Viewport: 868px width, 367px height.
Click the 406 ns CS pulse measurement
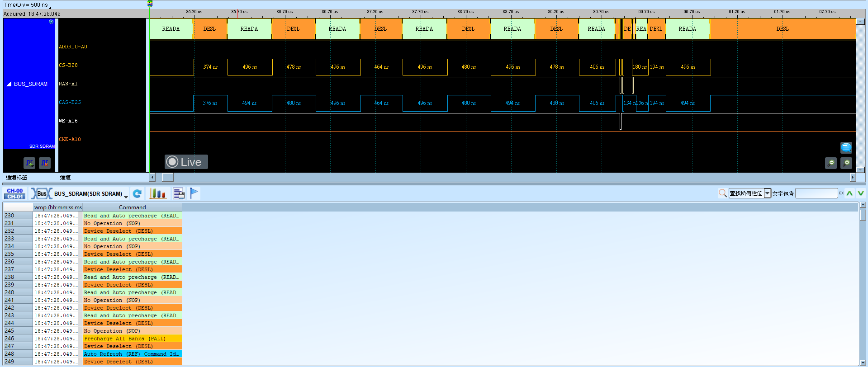(597, 67)
